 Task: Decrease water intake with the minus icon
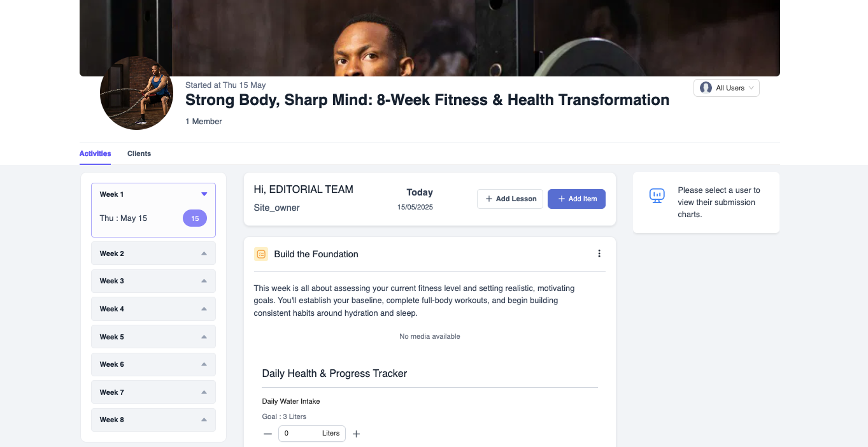(267, 434)
